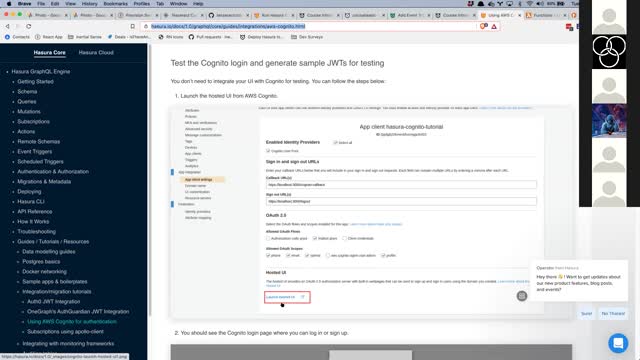Click the Cognito hosted UI screenshot image
The height and width of the screenshot is (360, 640).
[371, 212]
